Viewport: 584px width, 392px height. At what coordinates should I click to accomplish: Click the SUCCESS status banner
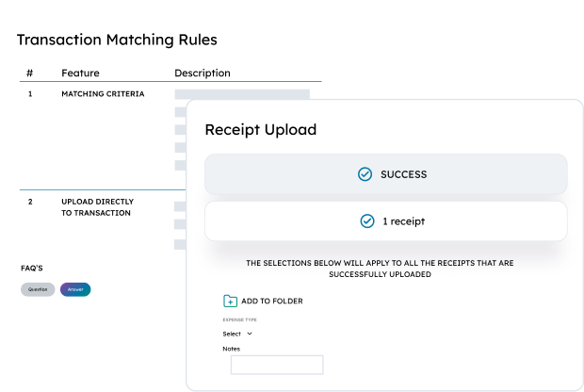[386, 174]
